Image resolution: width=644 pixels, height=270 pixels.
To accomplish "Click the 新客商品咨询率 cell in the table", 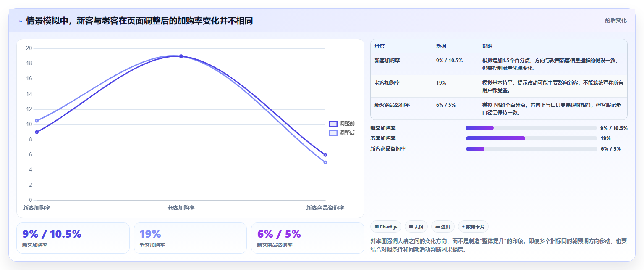I will [392, 105].
